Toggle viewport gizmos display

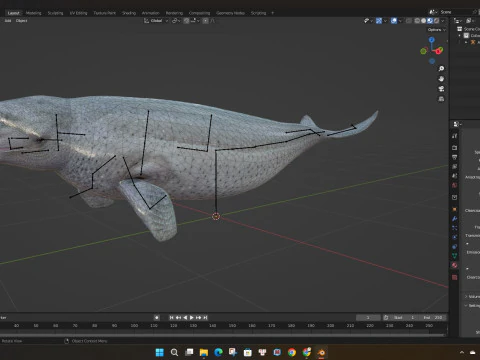point(379,21)
